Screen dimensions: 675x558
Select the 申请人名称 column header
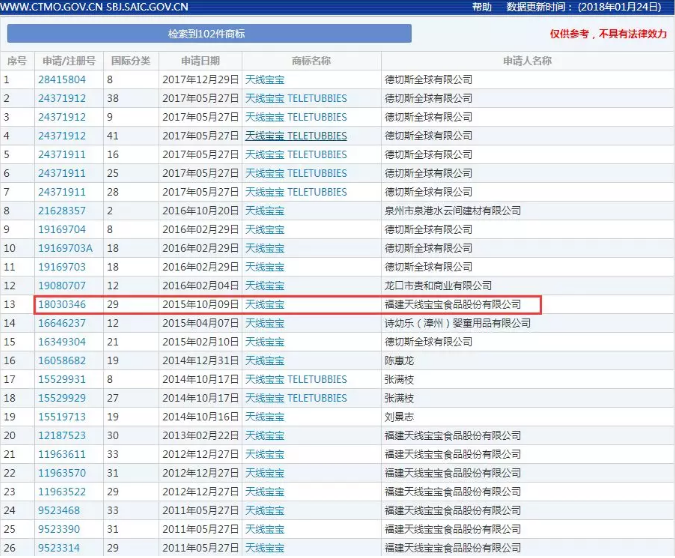click(x=525, y=61)
